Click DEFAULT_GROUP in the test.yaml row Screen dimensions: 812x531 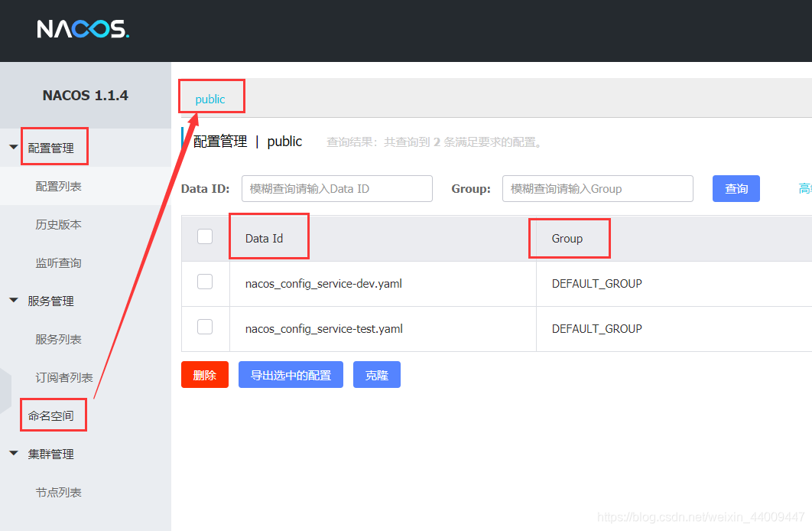596,329
